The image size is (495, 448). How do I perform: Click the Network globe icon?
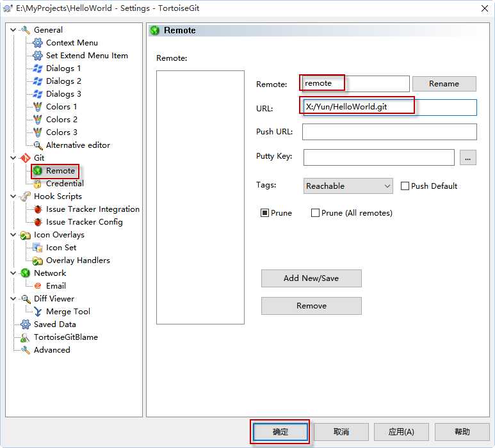25,273
